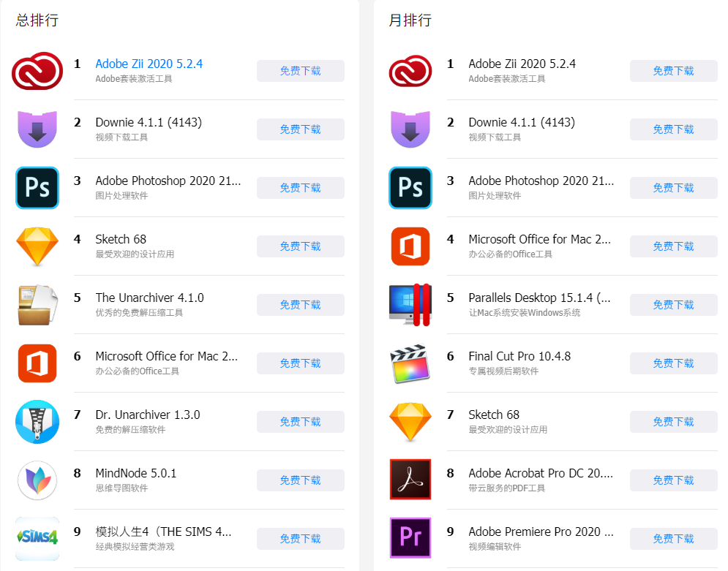Open the Downie icon in 月排行 list
Image resolution: width=728 pixels, height=571 pixels.
pos(410,129)
